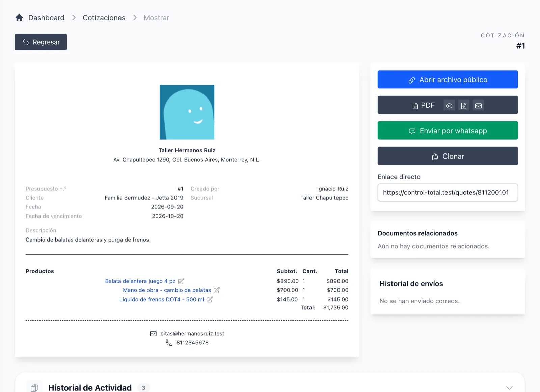
Task: Edit Mano de obra - cambio de balatas item
Action: [x=217, y=290]
